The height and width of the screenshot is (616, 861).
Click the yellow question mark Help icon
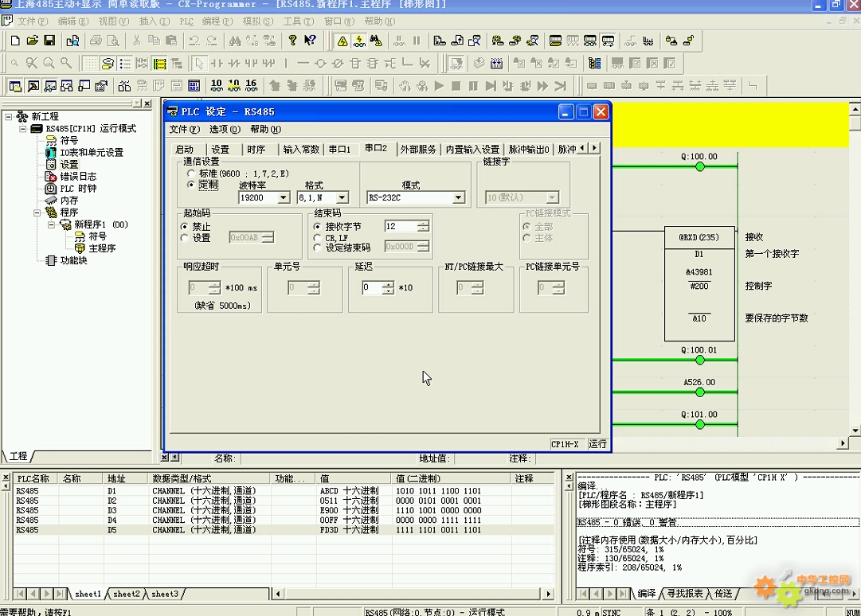pyautogui.click(x=292, y=40)
